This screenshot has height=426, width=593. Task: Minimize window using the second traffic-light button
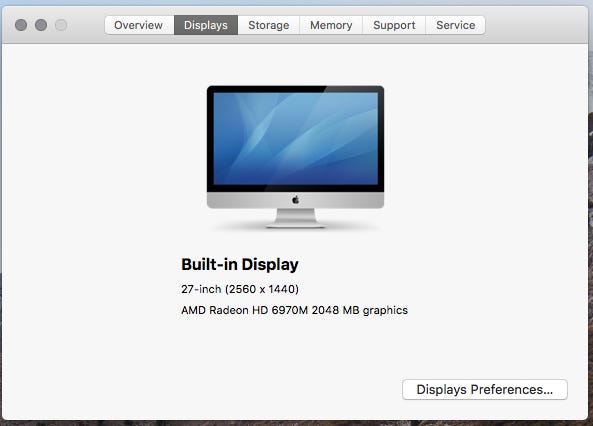[x=41, y=25]
